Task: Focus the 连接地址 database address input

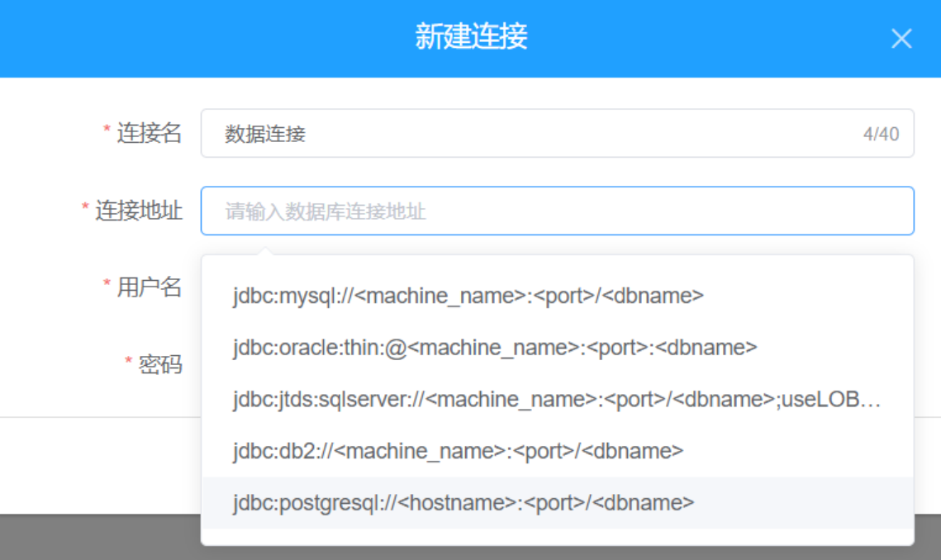Action: pos(557,211)
